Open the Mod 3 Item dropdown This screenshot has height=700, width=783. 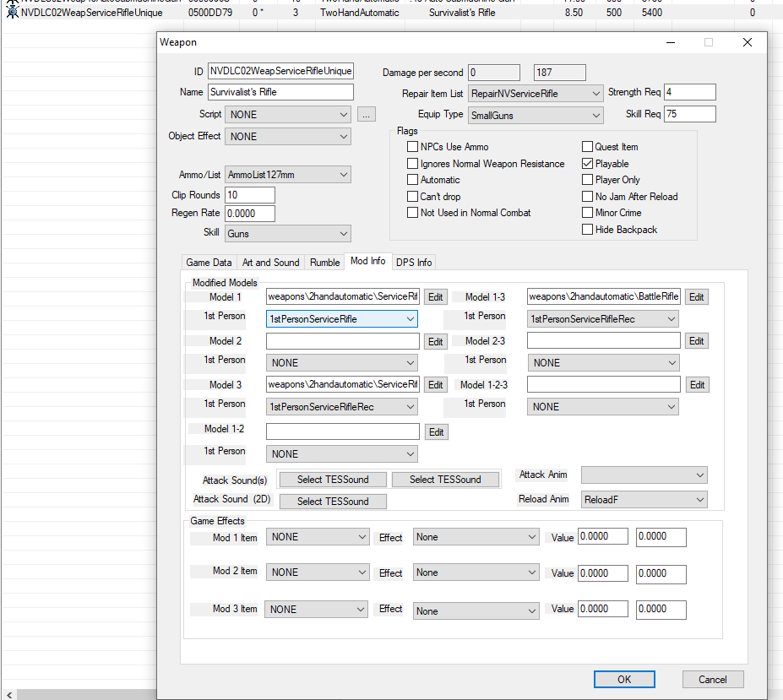tap(316, 610)
